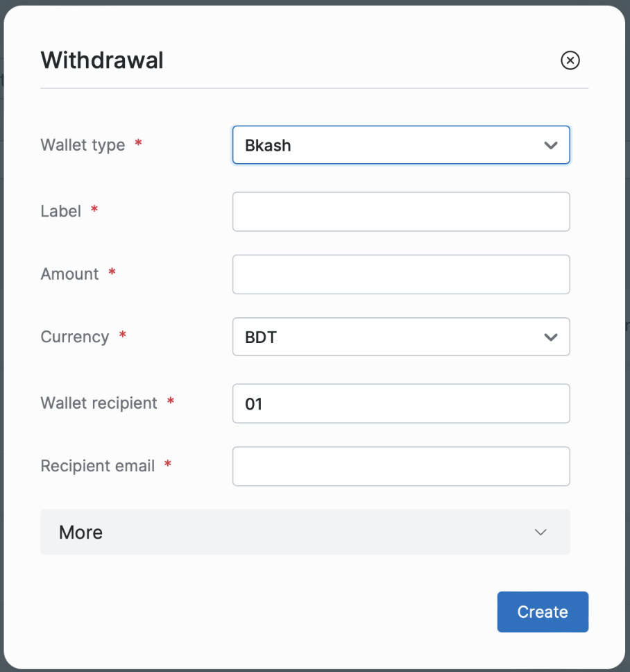Click the Amount field label
Screen dimensions: 630x672
(x=69, y=274)
